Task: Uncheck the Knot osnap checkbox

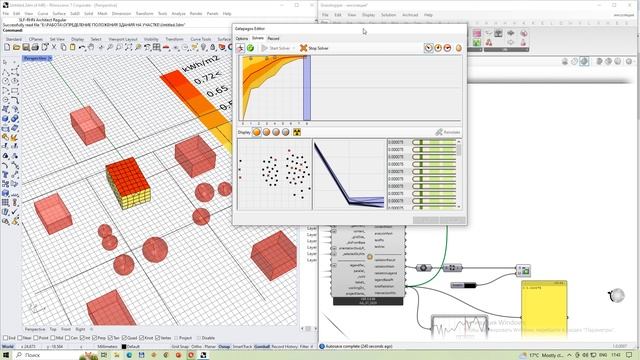Action: click(x=142, y=338)
